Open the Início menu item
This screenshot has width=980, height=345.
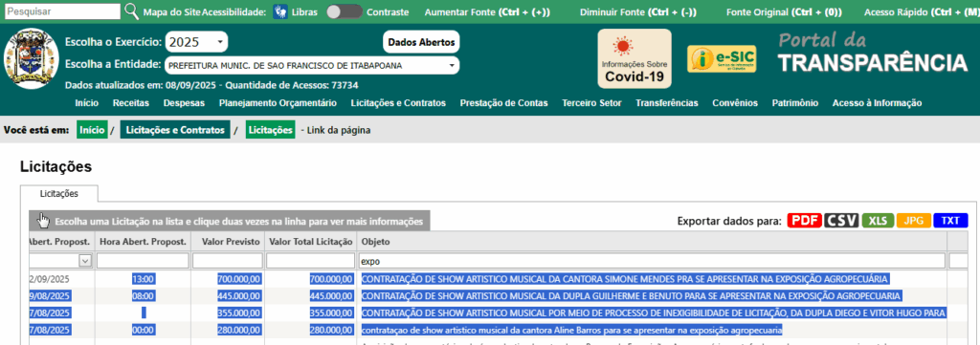pos(86,103)
